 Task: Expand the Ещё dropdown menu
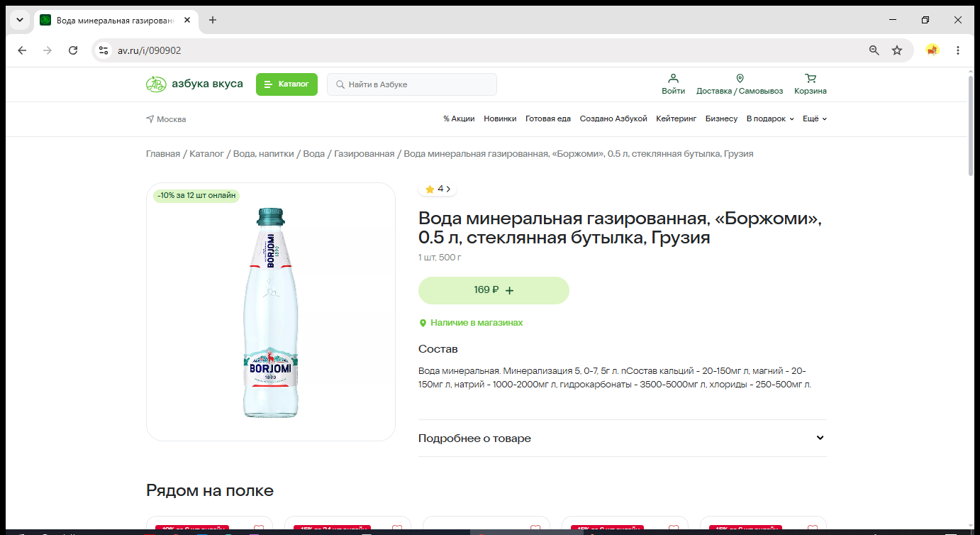pyautogui.click(x=815, y=119)
